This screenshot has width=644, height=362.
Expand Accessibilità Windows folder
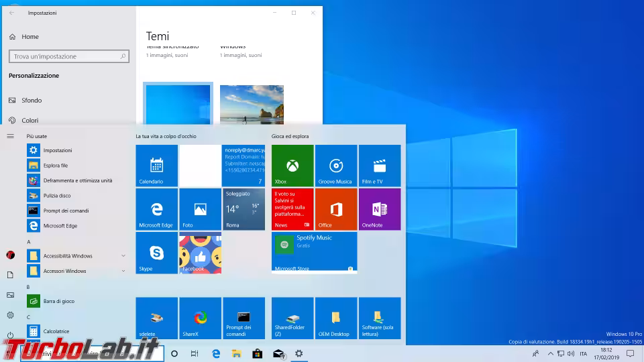pos(76,255)
